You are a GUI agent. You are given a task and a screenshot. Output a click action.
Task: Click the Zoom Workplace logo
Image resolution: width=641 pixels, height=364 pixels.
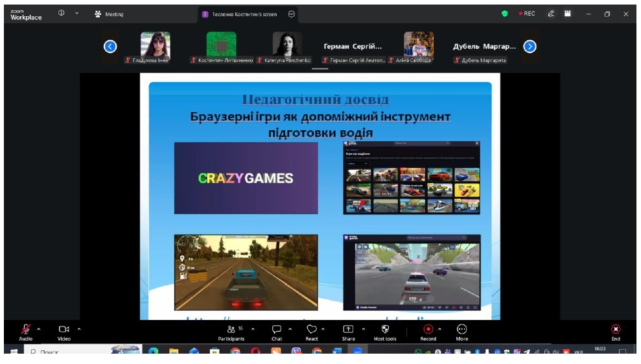click(26, 15)
